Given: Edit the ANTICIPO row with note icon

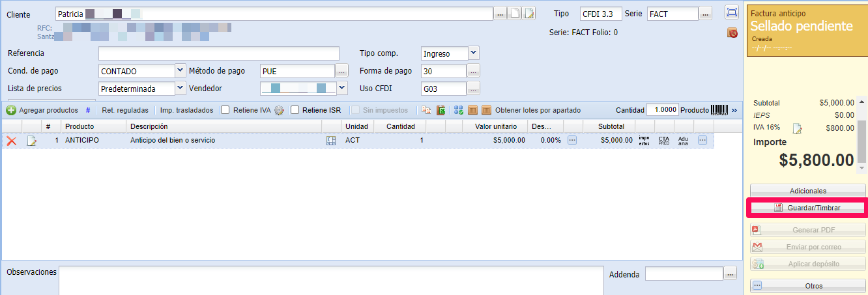Looking at the screenshot, I should 31,140.
